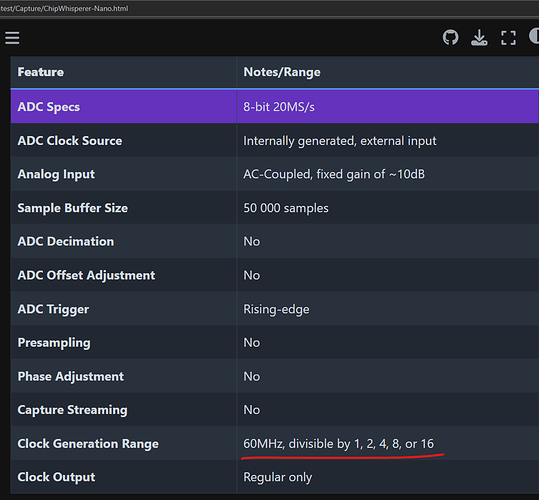Click the Presampling row label

tap(54, 343)
